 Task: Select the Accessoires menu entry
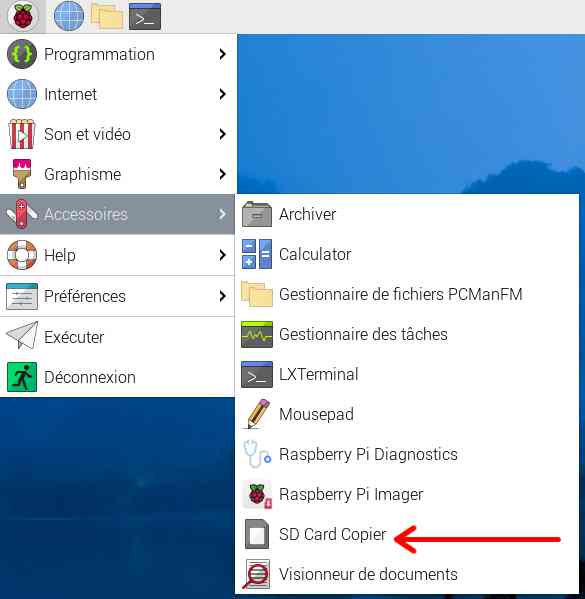click(117, 214)
